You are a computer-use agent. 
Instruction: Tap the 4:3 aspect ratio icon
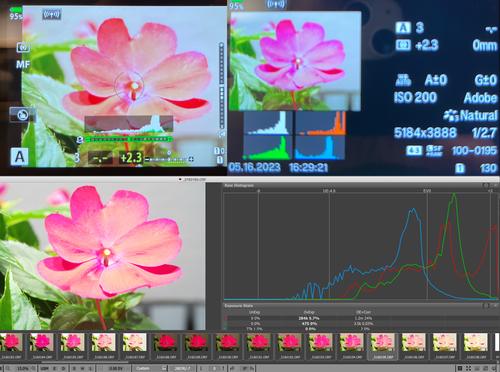click(414, 151)
